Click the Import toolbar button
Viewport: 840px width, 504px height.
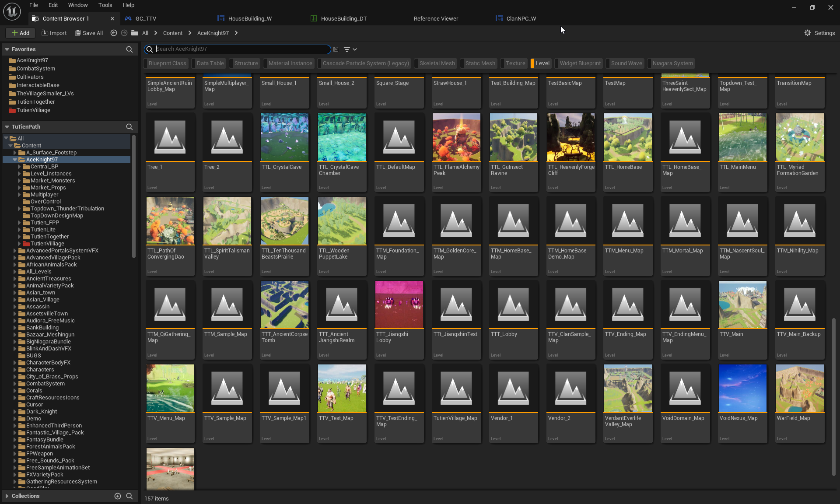pyautogui.click(x=54, y=33)
